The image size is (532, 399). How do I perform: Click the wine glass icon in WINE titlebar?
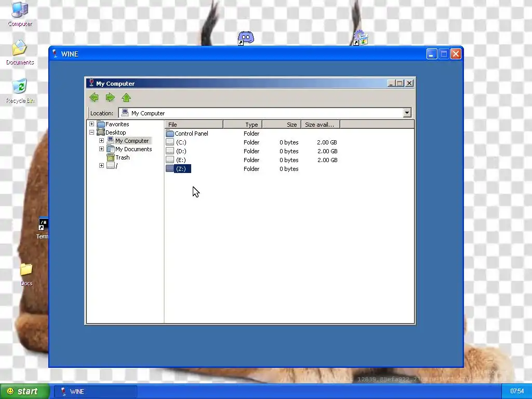point(55,54)
